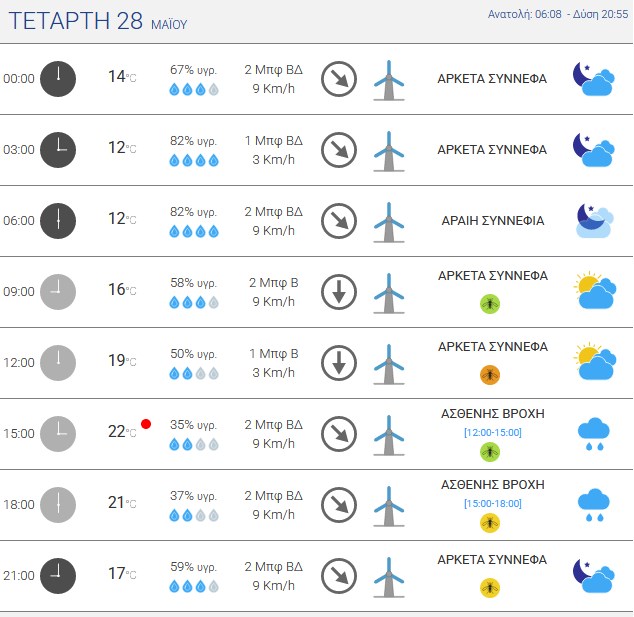Click the north wind arrow at 09:00
Viewport: 634px width, 617px height.
point(339,292)
